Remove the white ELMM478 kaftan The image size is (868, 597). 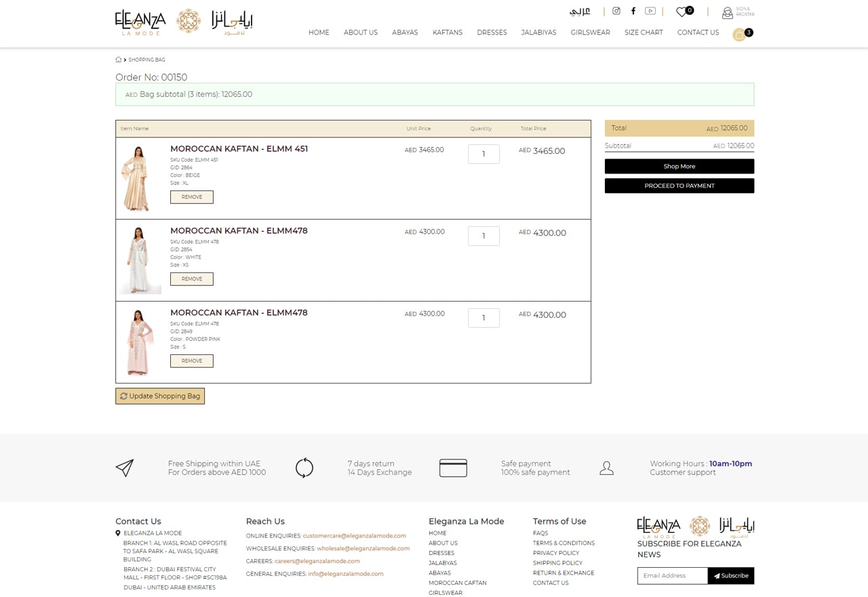pyautogui.click(x=192, y=279)
